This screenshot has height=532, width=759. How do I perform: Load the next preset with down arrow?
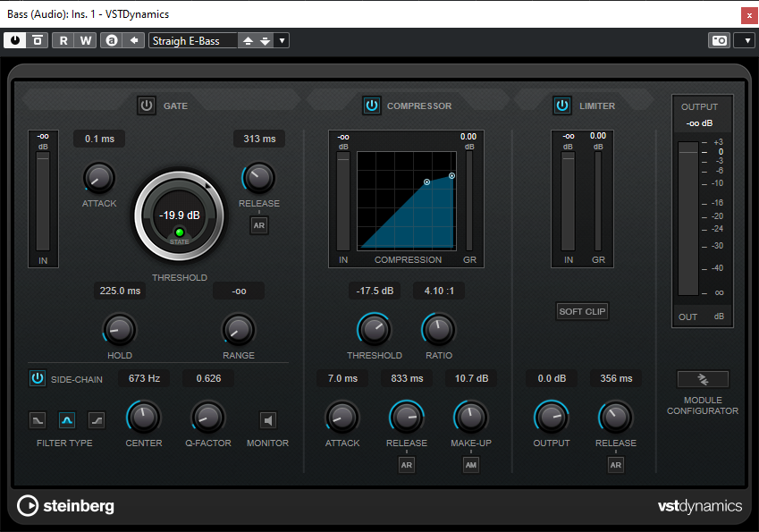pyautogui.click(x=266, y=40)
